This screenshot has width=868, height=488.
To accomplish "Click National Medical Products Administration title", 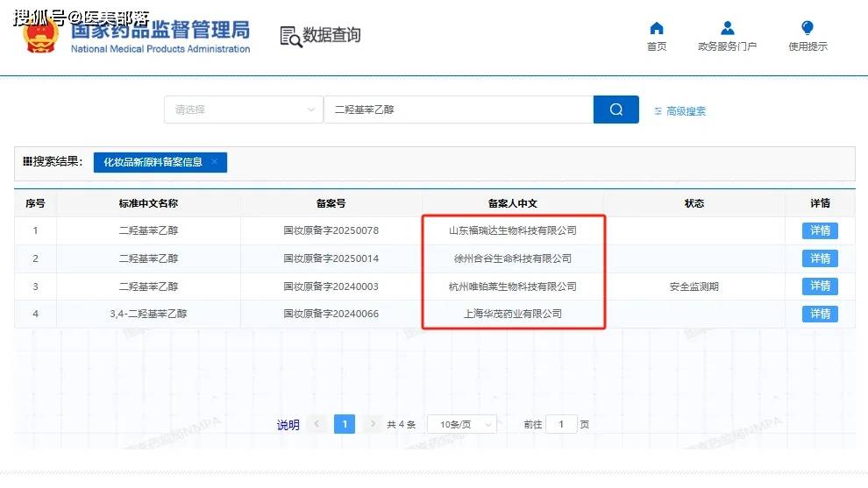I will (160, 49).
